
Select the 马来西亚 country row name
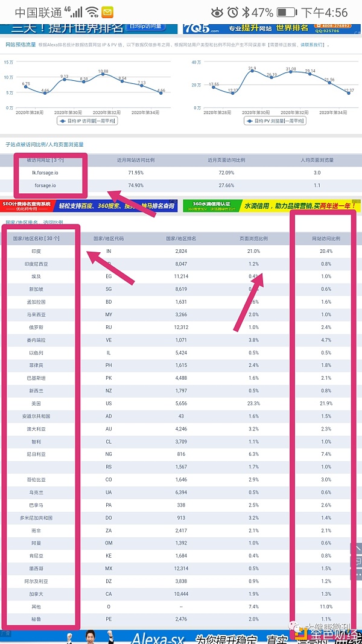[36, 314]
